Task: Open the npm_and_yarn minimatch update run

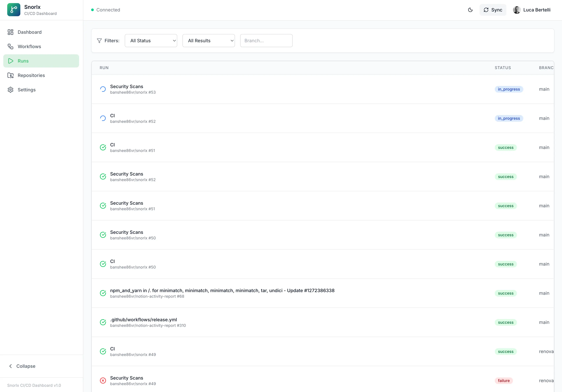Action: [323, 293]
